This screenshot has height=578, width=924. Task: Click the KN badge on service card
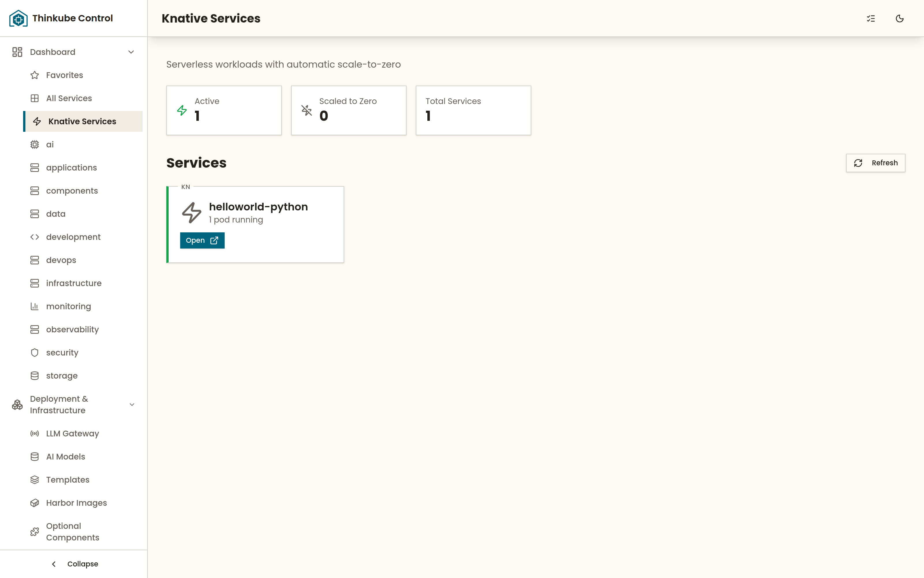coord(186,187)
